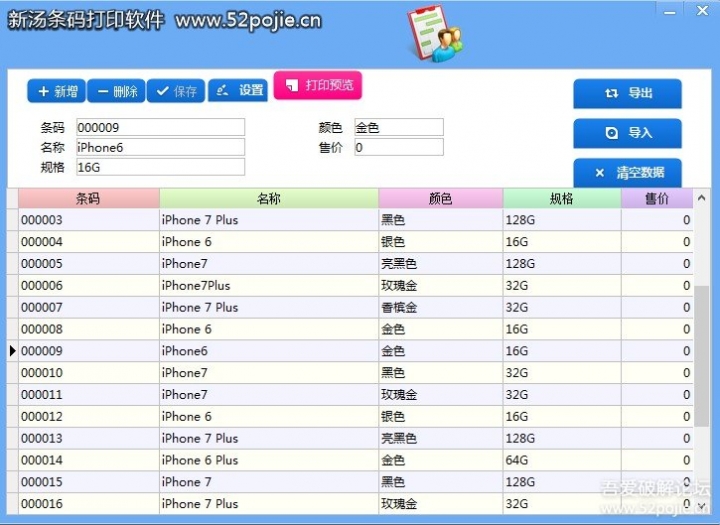Select row with barcode 000003
This screenshot has width=720, height=525.
88,220
